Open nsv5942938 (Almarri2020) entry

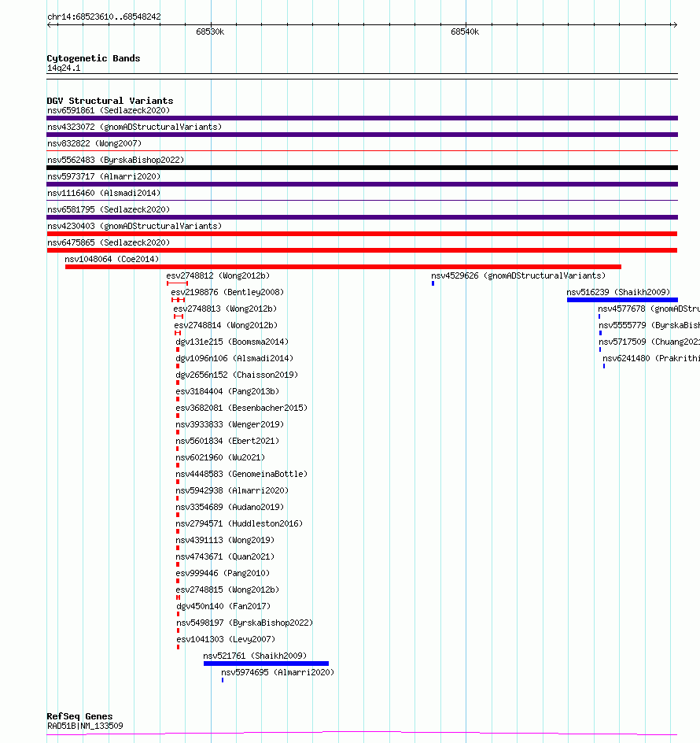pyautogui.click(x=232, y=491)
